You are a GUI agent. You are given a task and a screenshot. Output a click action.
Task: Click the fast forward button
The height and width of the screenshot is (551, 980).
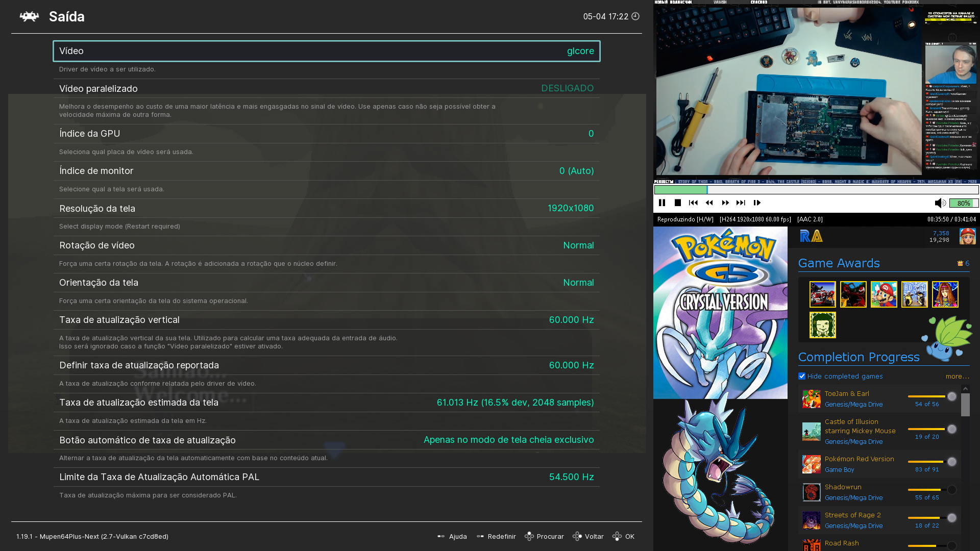coord(725,203)
